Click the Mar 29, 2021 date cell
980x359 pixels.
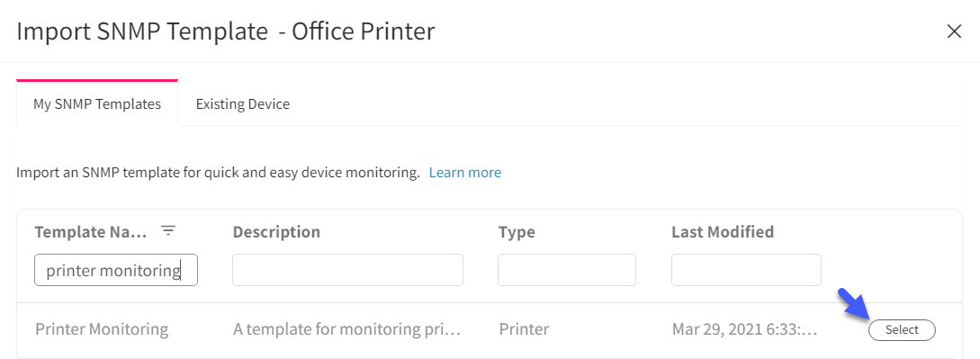[x=744, y=329]
